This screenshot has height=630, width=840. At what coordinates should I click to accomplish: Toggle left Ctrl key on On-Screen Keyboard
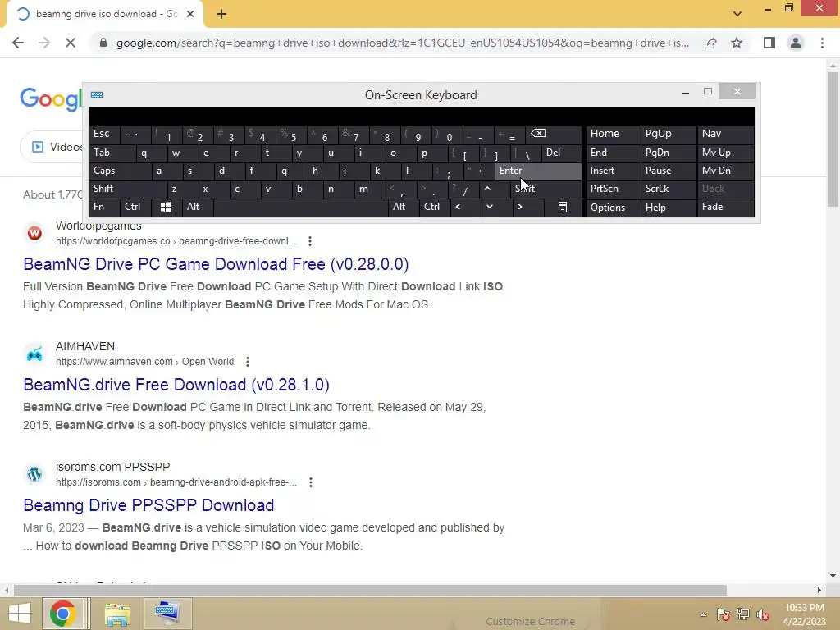click(135, 208)
